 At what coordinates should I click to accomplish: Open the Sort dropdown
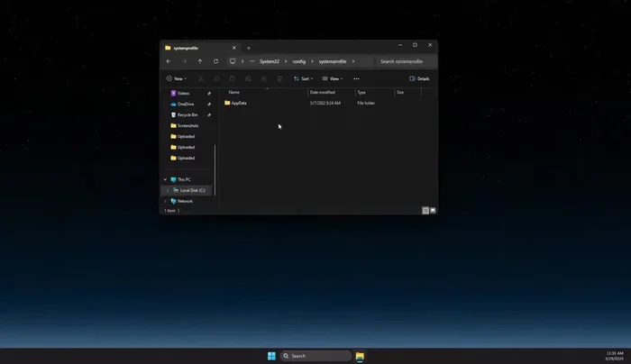coord(303,78)
